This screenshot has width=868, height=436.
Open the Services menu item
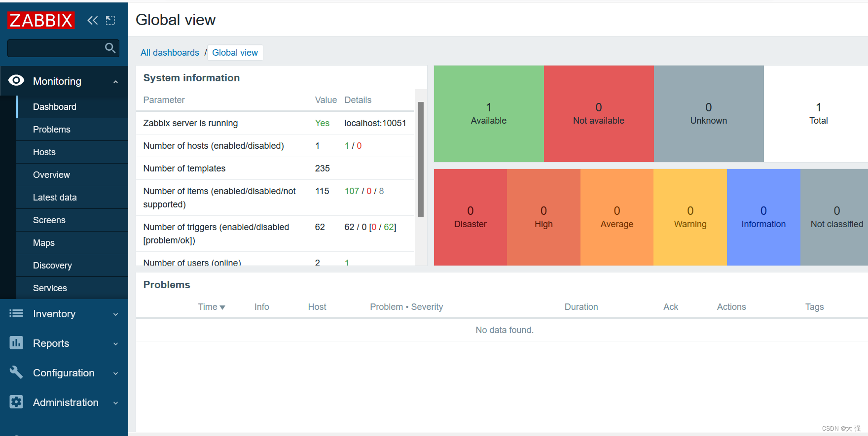72,288
